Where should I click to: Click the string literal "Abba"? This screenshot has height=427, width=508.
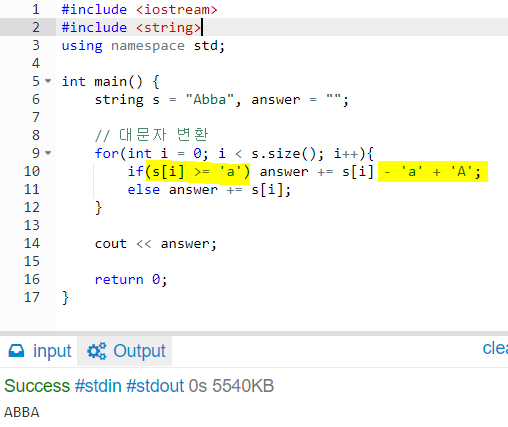point(210,100)
